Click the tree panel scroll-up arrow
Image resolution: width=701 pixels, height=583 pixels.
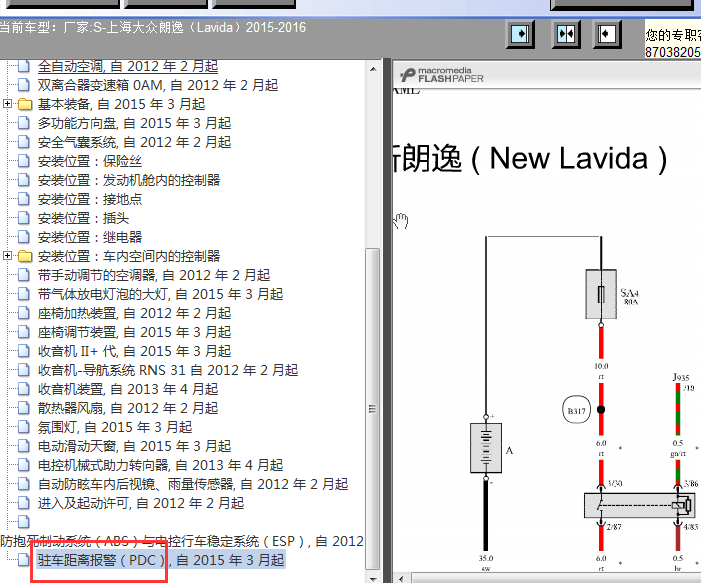pos(373,69)
